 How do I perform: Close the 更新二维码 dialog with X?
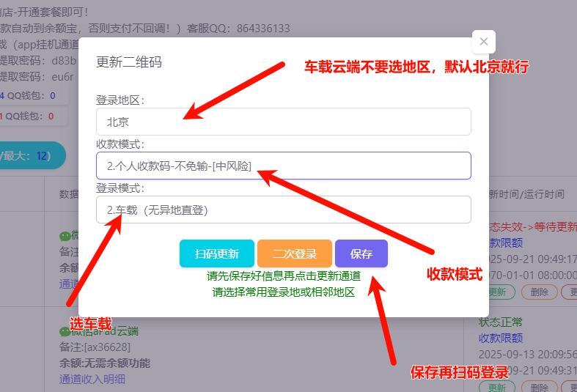[483, 42]
